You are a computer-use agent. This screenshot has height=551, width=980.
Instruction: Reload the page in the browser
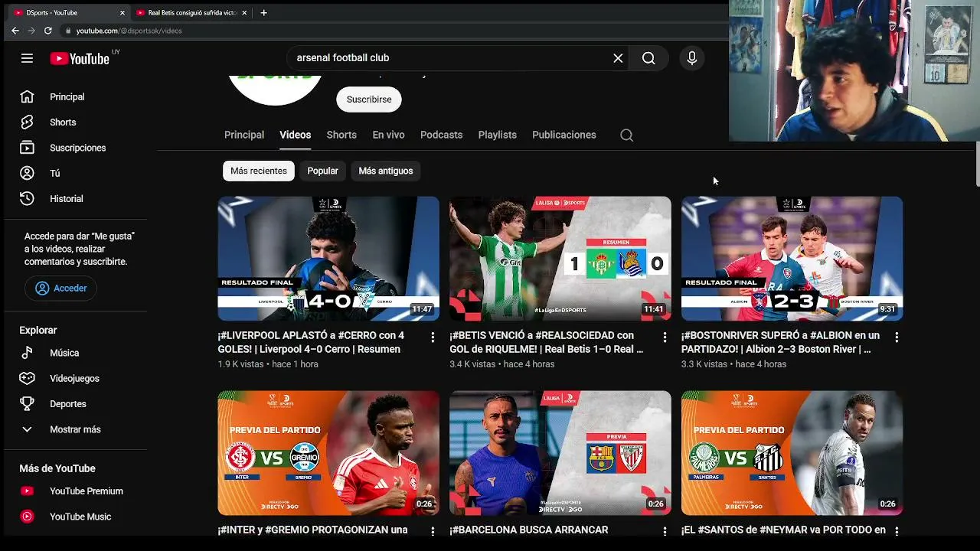pos(47,31)
